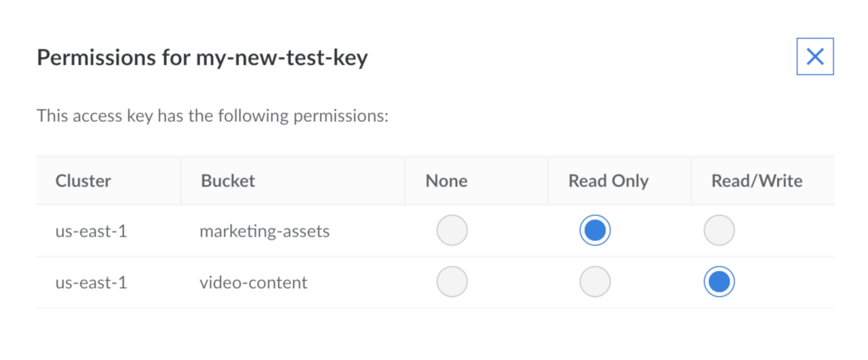This screenshot has height=360, width=868.
Task: Click the None column header
Action: (446, 181)
